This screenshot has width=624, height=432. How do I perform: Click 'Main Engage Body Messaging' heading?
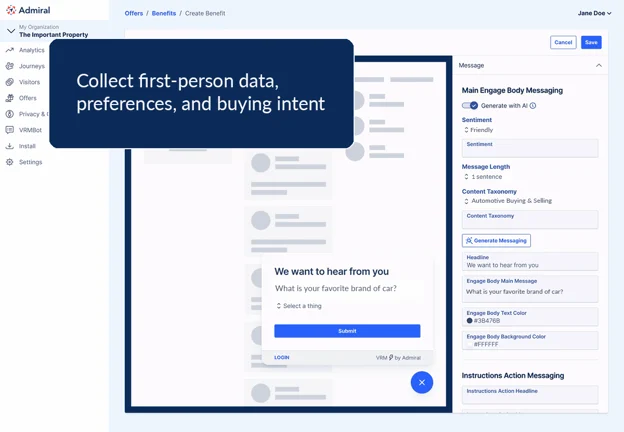pyautogui.click(x=512, y=90)
